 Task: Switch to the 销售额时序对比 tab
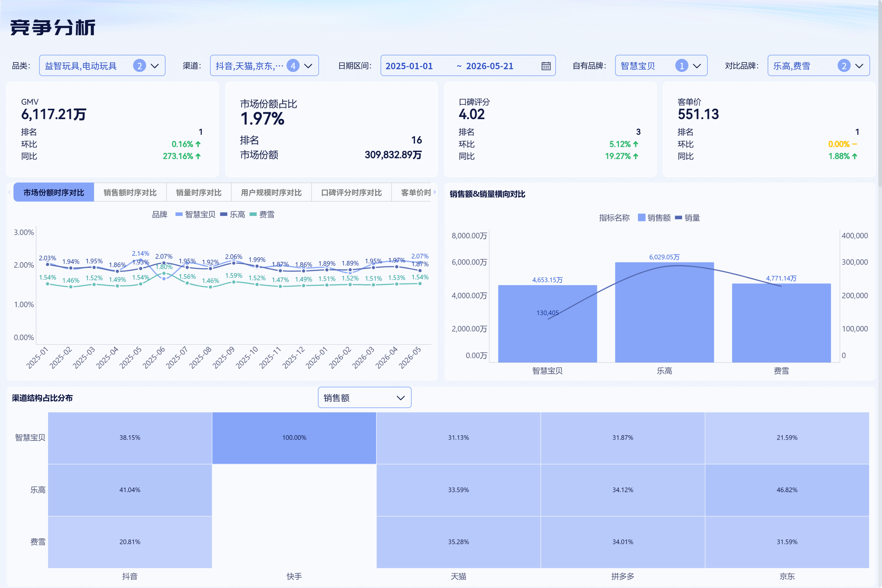point(130,192)
